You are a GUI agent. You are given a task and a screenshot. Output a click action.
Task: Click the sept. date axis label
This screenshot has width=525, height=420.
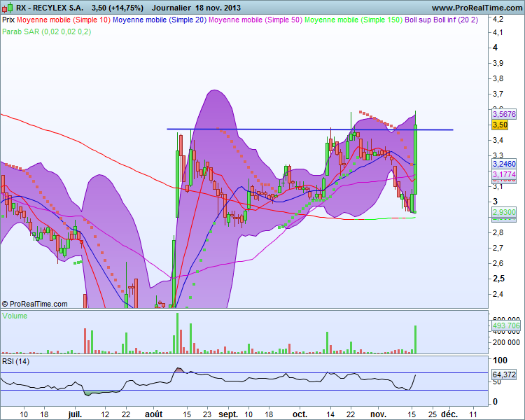228,414
